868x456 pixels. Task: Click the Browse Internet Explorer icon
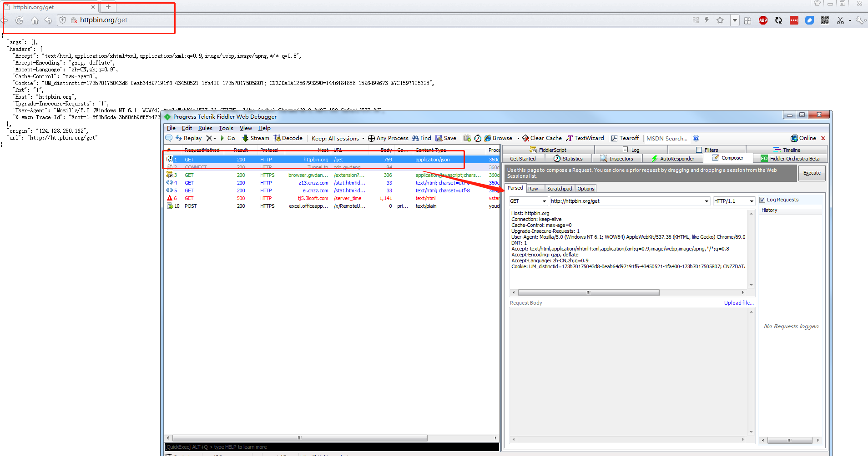(488, 138)
